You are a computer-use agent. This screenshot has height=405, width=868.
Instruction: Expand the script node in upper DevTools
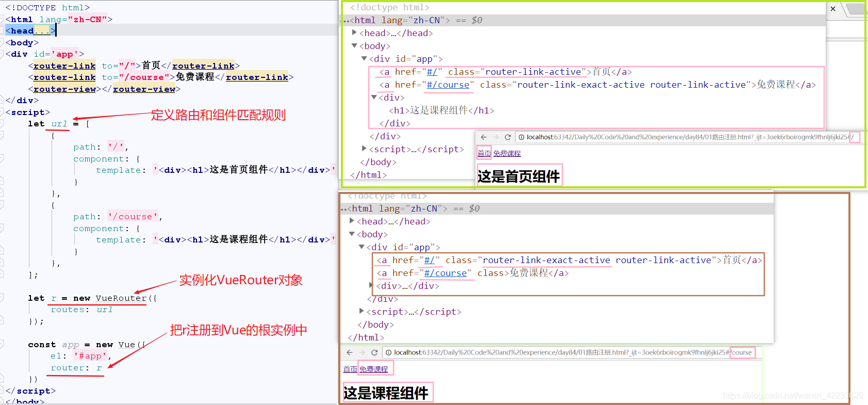[x=364, y=149]
